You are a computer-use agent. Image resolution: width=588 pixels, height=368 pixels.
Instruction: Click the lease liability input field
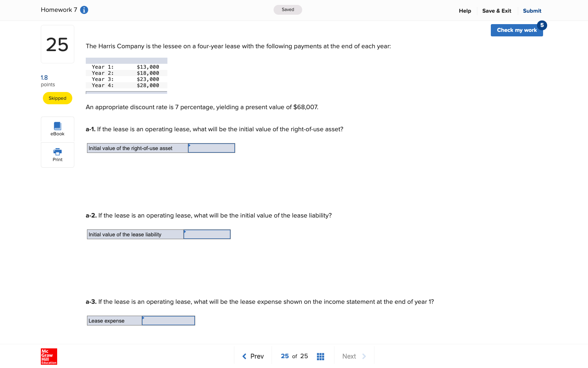point(207,234)
